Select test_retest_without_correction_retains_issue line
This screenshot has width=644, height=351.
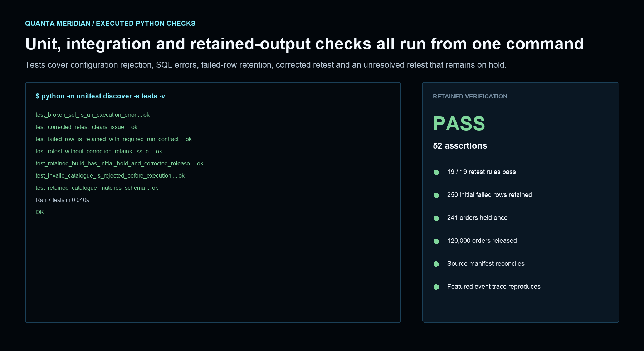pos(99,152)
